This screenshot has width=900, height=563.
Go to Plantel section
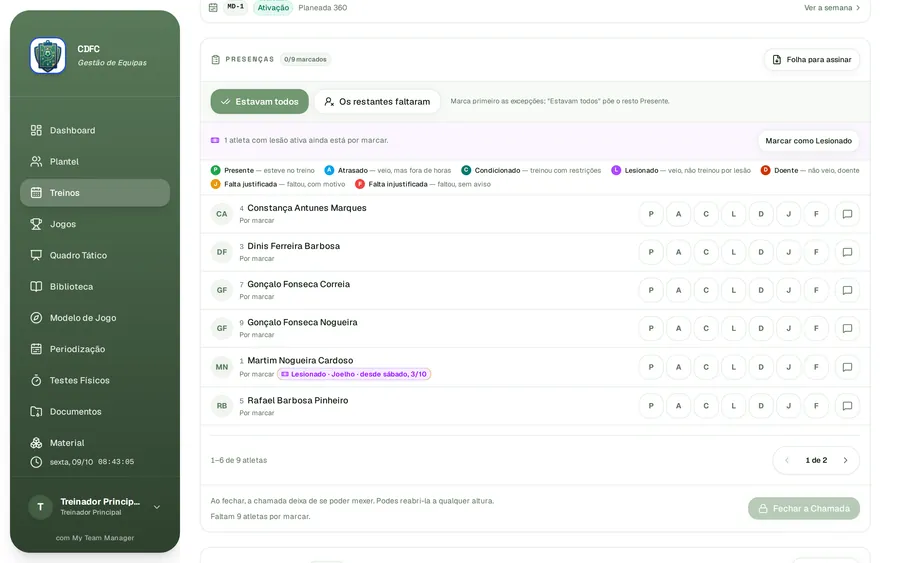[x=95, y=162]
